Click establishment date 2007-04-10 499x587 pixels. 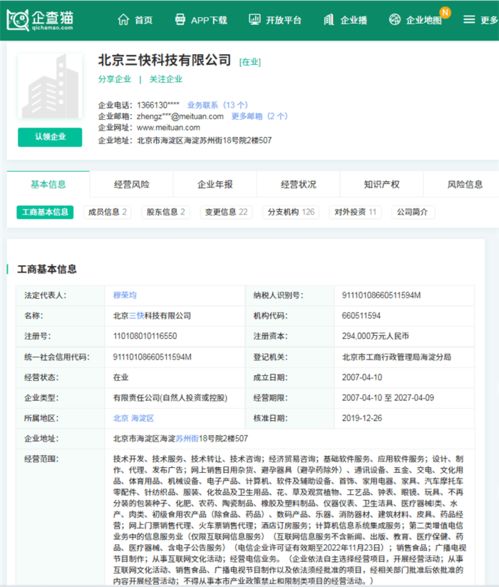(x=362, y=377)
